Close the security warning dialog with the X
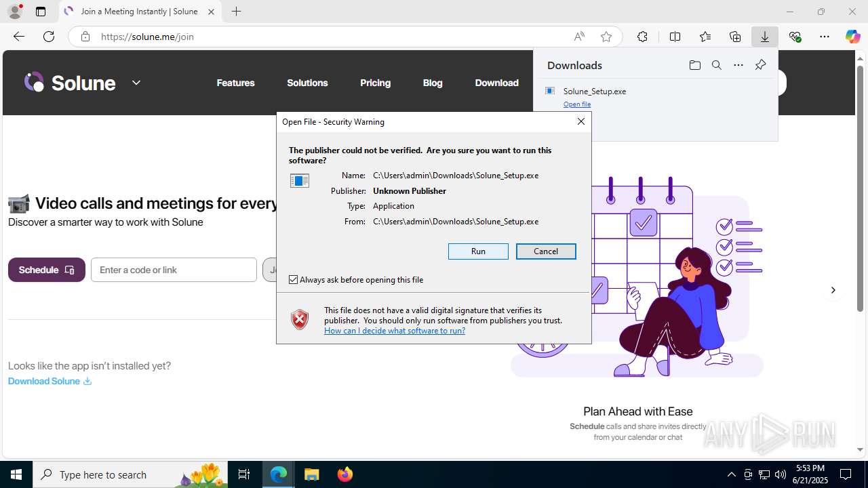This screenshot has width=868, height=488. pos(581,121)
